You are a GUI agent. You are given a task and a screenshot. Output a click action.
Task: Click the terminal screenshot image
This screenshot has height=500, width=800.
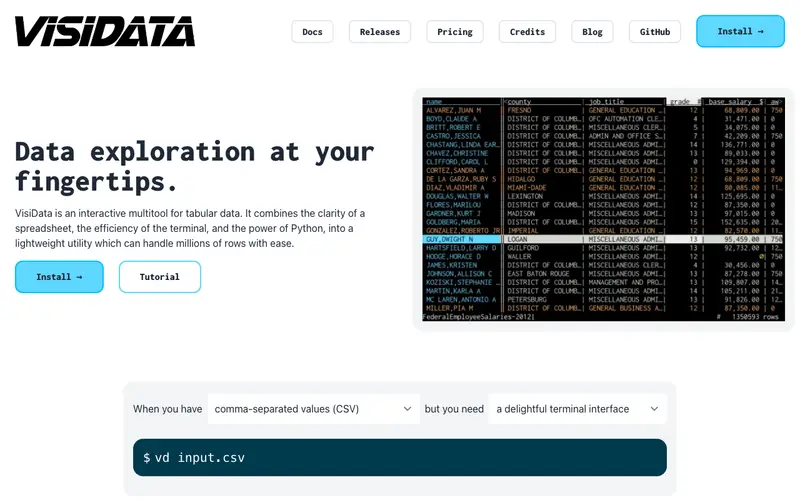pyautogui.click(x=604, y=209)
